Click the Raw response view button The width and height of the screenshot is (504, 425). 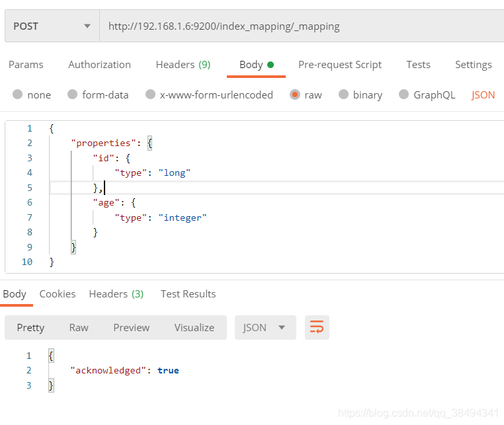(79, 327)
